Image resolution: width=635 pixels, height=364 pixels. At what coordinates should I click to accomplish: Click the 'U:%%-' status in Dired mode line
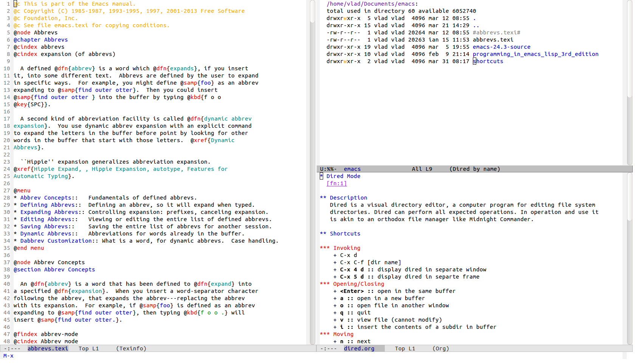tap(328, 169)
